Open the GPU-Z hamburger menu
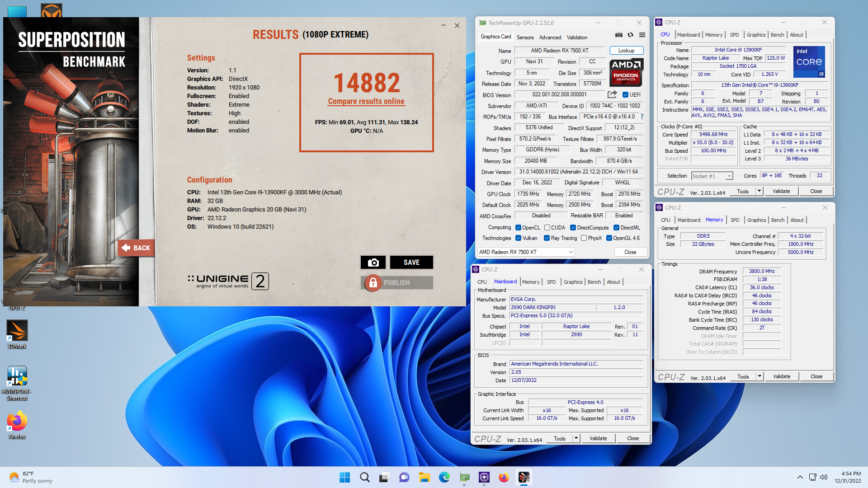The width and height of the screenshot is (868, 488). 642,35
